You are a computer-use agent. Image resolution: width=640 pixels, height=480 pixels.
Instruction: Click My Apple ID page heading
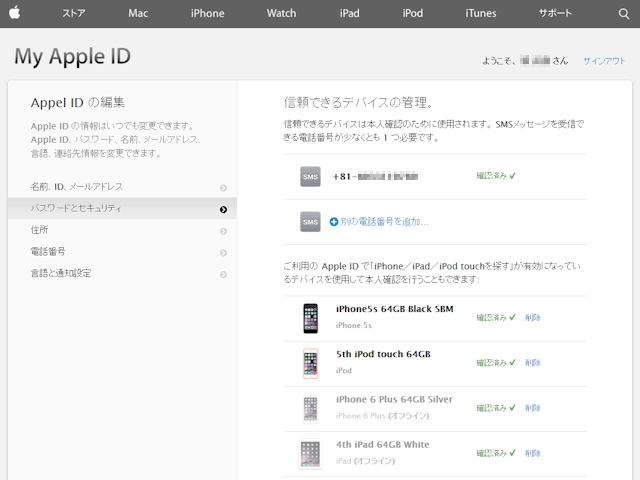pyautogui.click(x=73, y=56)
